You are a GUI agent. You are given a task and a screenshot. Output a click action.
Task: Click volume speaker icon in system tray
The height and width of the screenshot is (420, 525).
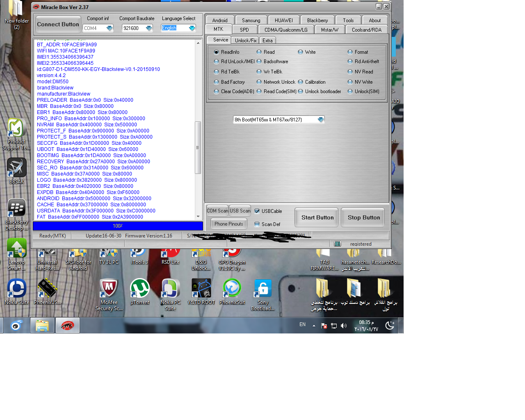(x=344, y=326)
